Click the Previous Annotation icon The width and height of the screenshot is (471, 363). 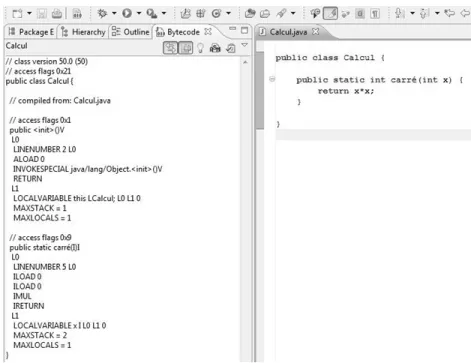pyautogui.click(x=425, y=13)
